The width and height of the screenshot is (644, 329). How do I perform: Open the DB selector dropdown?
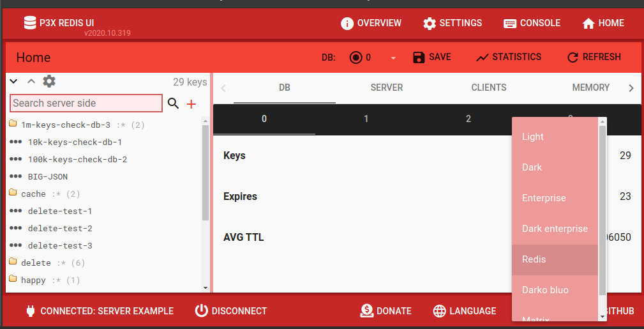pos(393,58)
